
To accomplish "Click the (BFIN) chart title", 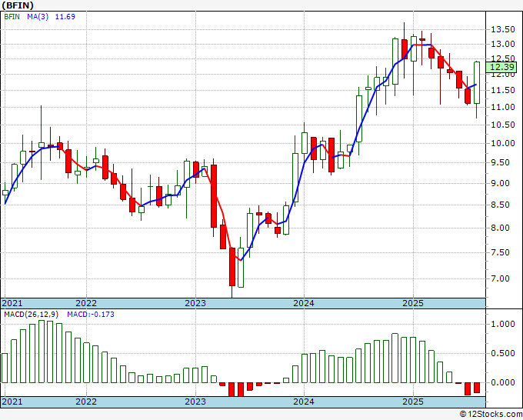I will click(x=18, y=5).
